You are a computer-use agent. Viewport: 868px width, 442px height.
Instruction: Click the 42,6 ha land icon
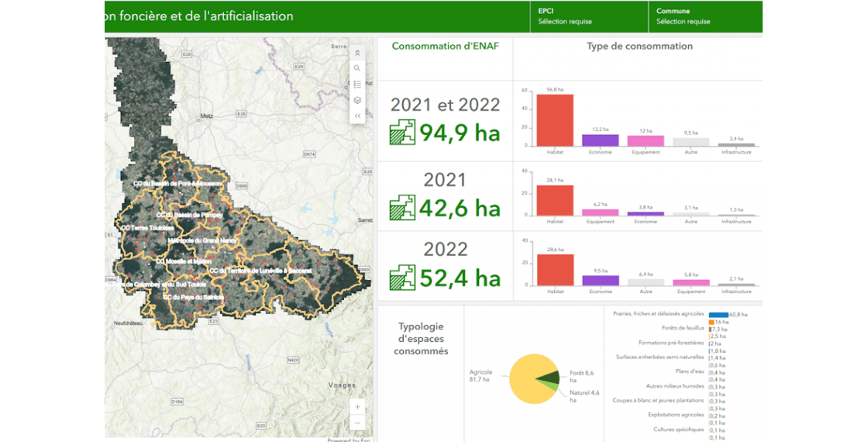click(x=402, y=208)
